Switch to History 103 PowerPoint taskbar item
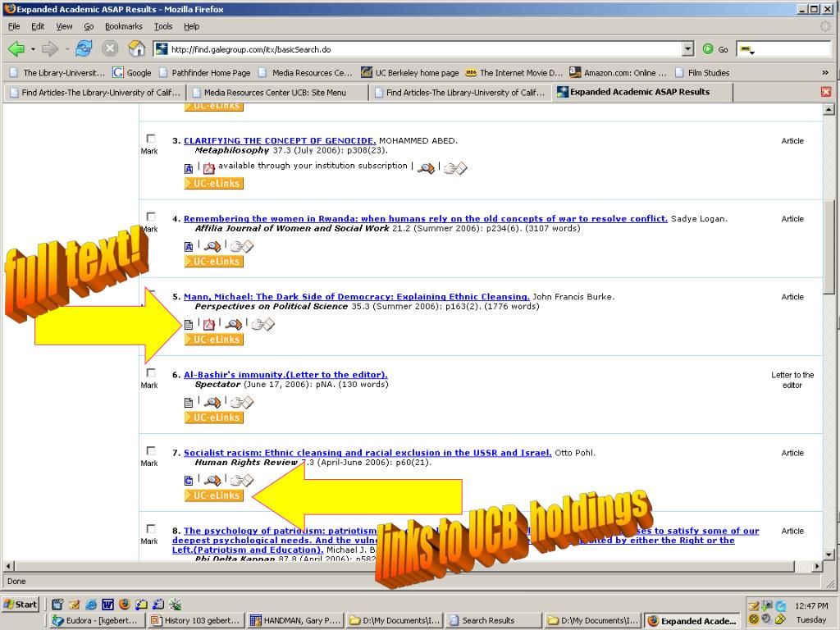840x630 pixels. coord(195,620)
